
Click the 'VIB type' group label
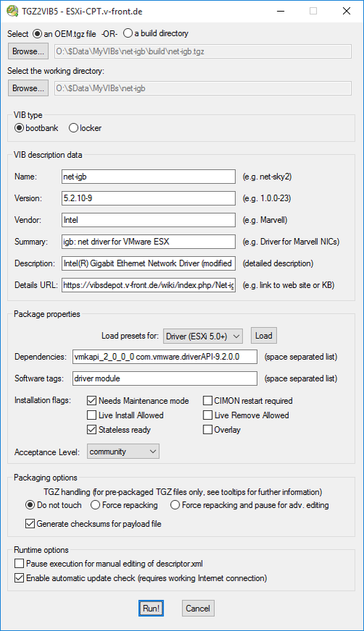(x=27, y=115)
